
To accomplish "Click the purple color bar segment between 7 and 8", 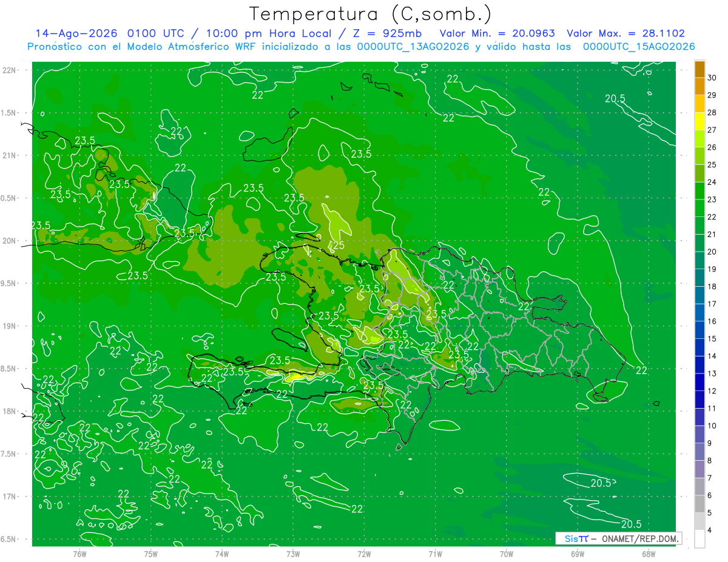I will pos(699,469).
